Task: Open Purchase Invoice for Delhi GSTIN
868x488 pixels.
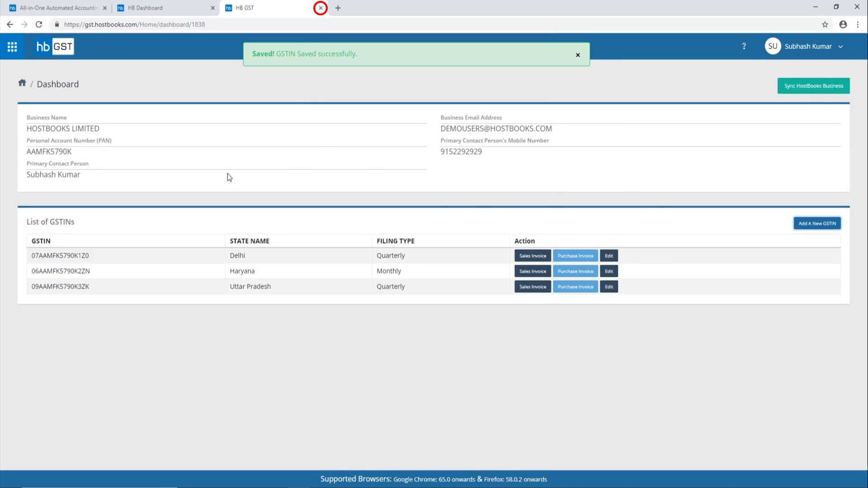Action: (575, 256)
